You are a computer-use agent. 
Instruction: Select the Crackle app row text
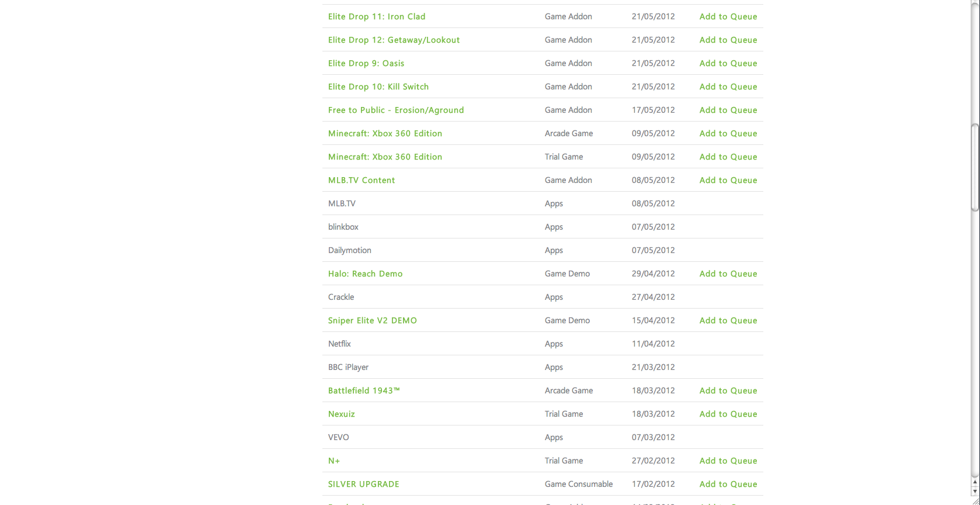[341, 297]
